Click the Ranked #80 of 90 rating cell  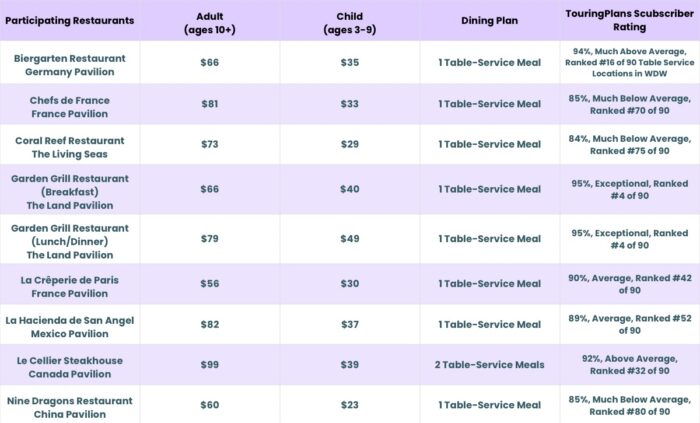631,404
